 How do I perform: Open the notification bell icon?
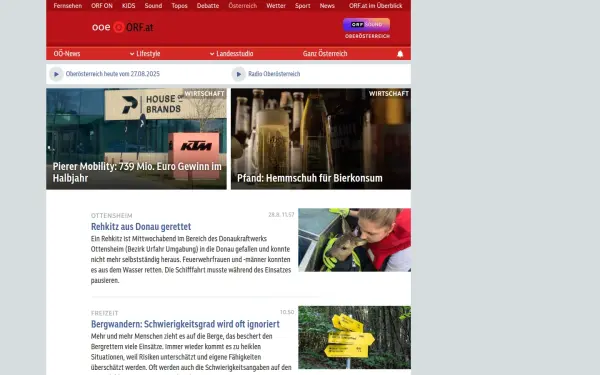(400, 54)
